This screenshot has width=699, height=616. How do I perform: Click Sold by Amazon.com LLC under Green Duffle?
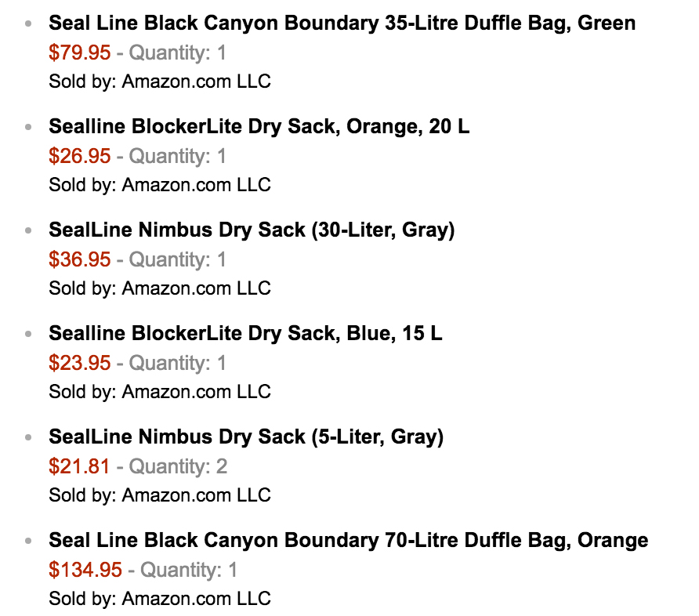[x=160, y=82]
